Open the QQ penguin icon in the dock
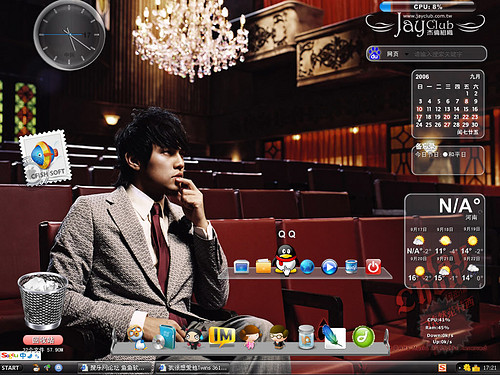This screenshot has width=500, height=375. coord(285,260)
